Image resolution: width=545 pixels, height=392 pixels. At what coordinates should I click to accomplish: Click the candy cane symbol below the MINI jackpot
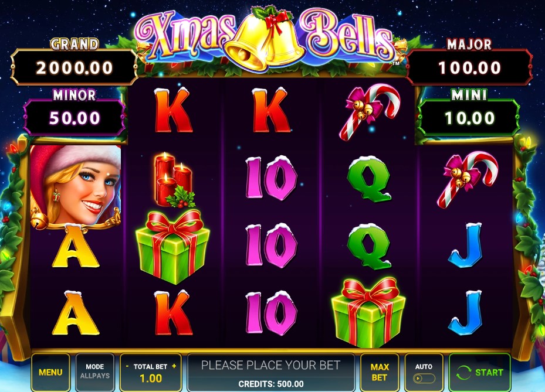468,179
